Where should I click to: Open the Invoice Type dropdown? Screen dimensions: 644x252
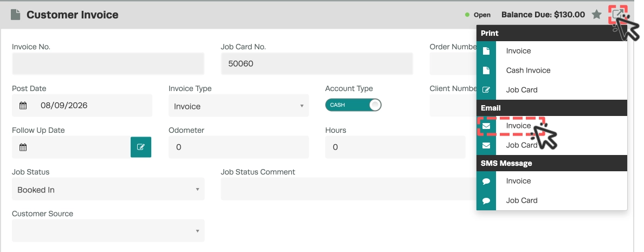pos(239,106)
